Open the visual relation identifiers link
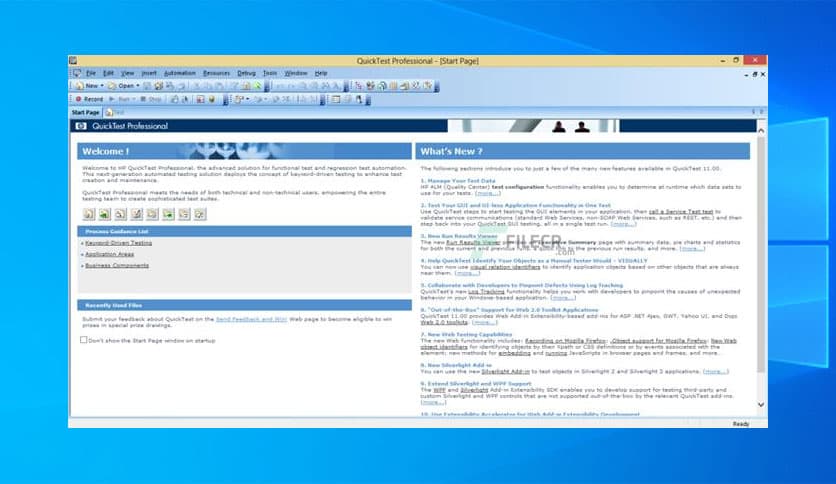The image size is (836, 484). point(505,267)
